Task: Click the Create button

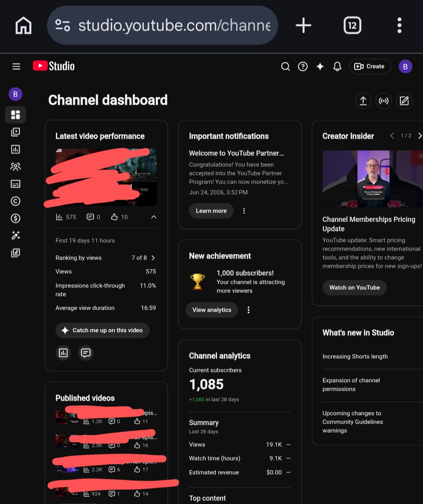Action: click(370, 67)
